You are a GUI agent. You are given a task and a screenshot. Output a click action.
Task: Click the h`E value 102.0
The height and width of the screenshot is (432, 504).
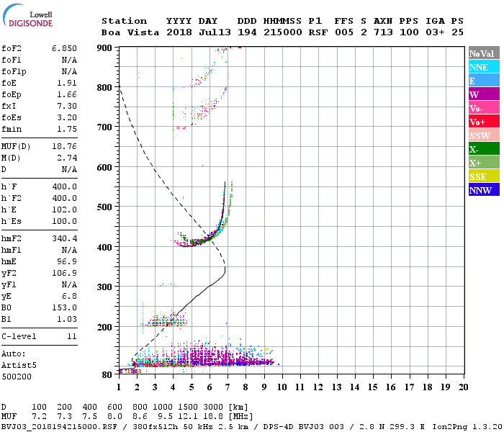[64, 210]
